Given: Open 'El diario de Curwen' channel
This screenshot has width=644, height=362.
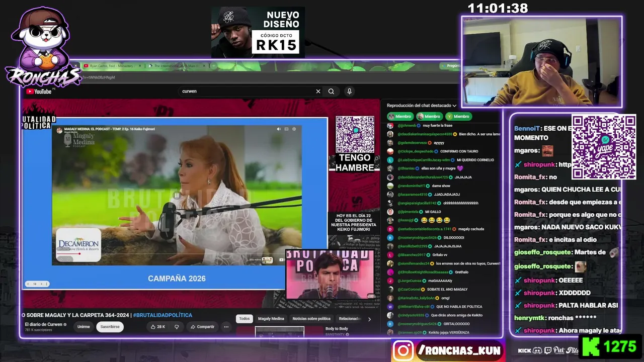Looking at the screenshot, I should click(43, 325).
